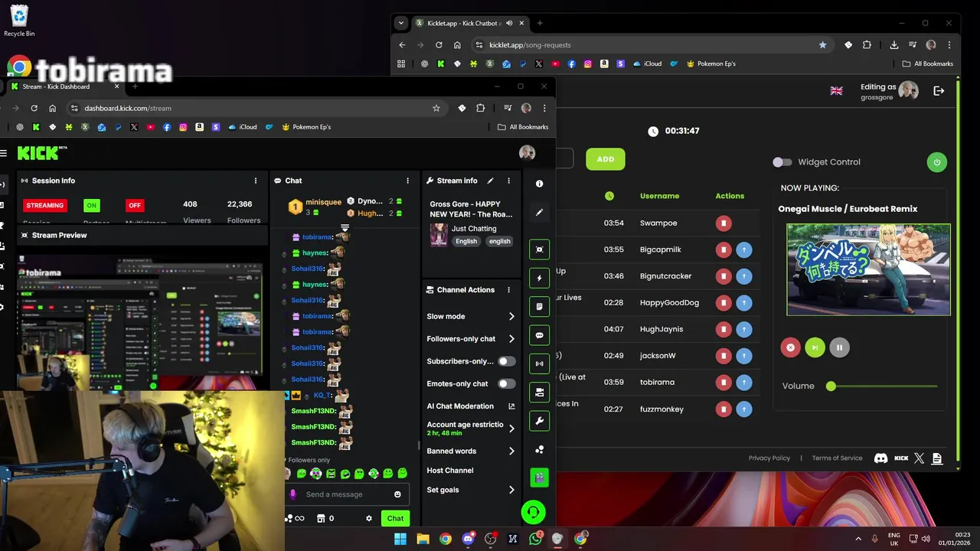Expand Set goals option
980x551 pixels.
coord(511,490)
